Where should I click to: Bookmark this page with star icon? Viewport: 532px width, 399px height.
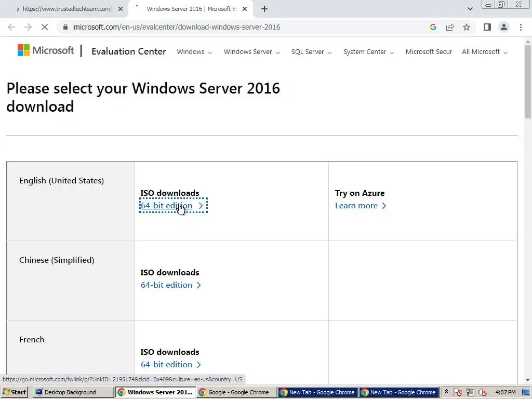coord(467,27)
